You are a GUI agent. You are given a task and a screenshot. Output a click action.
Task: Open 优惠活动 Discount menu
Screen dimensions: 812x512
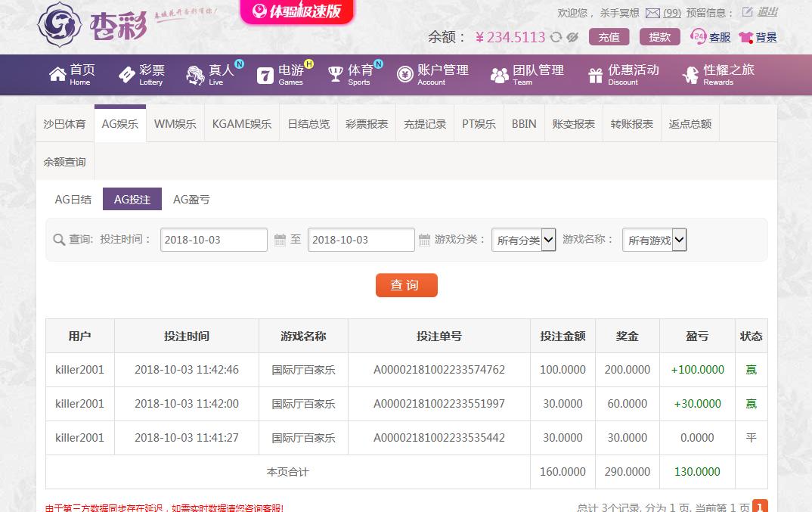(x=624, y=75)
